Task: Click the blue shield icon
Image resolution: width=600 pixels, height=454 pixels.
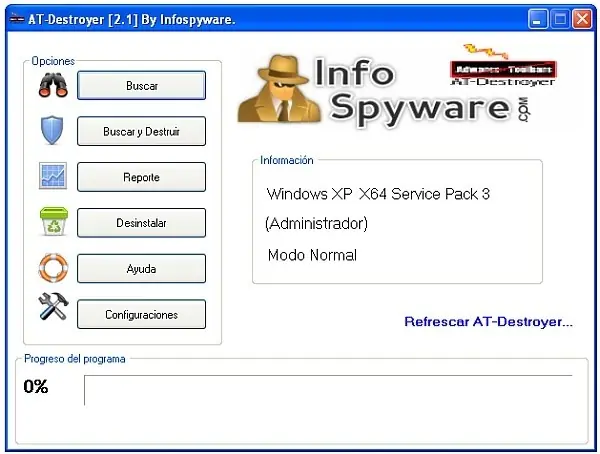Action: pos(52,130)
